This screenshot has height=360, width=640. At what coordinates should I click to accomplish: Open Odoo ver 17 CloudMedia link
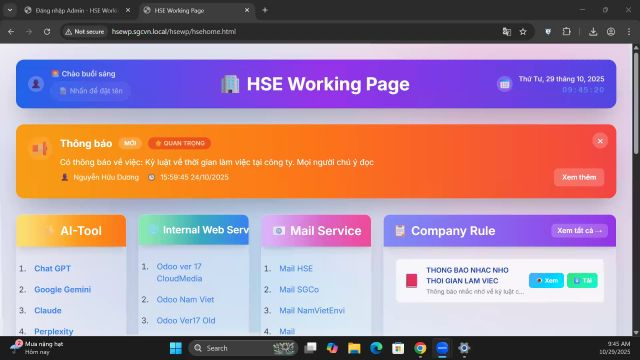click(179, 272)
